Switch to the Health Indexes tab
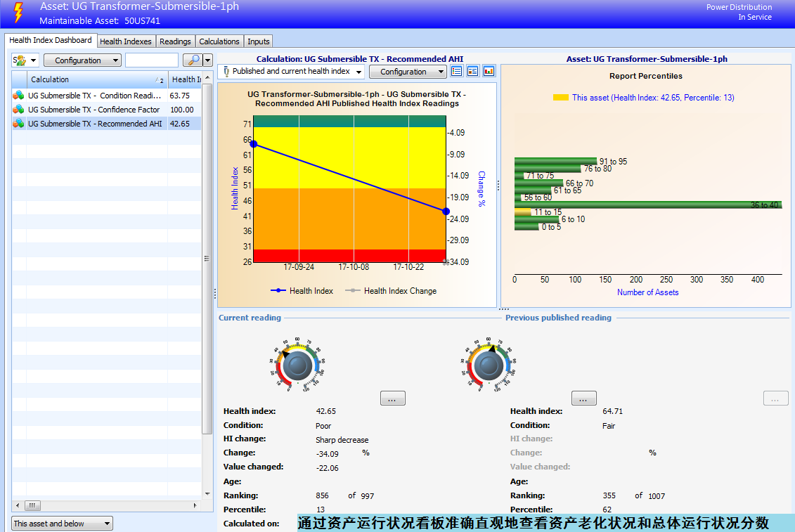This screenshot has width=795, height=532. (125, 41)
